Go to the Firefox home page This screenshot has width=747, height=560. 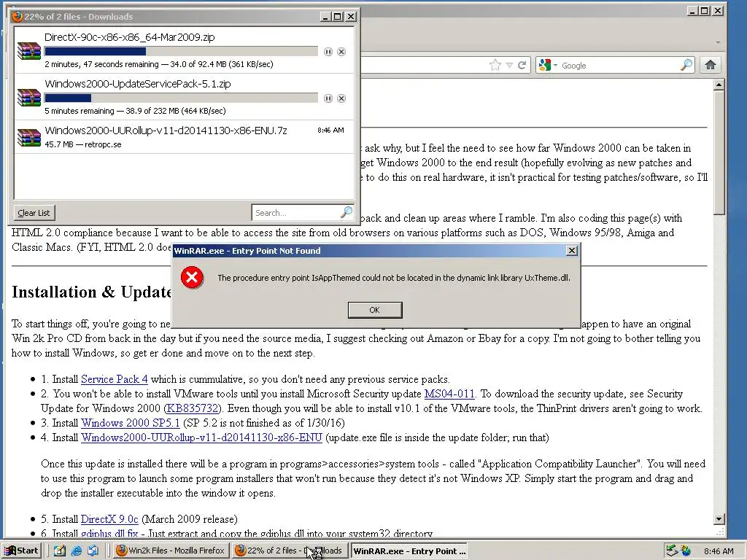711,65
